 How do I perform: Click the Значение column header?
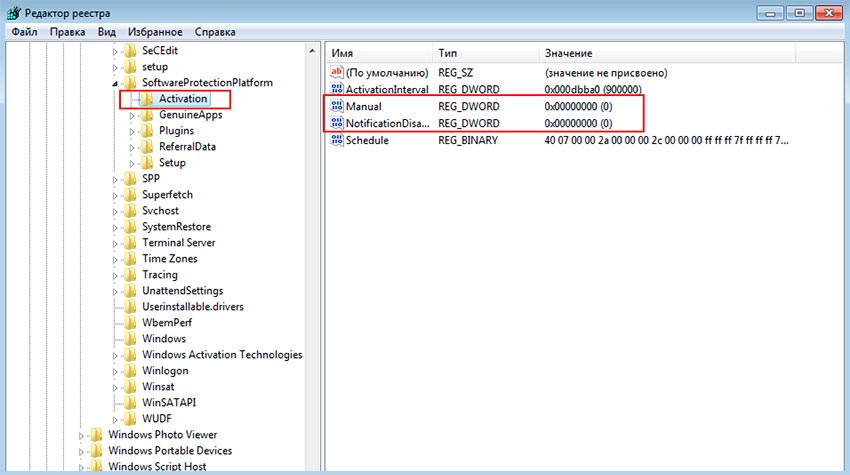[568, 52]
